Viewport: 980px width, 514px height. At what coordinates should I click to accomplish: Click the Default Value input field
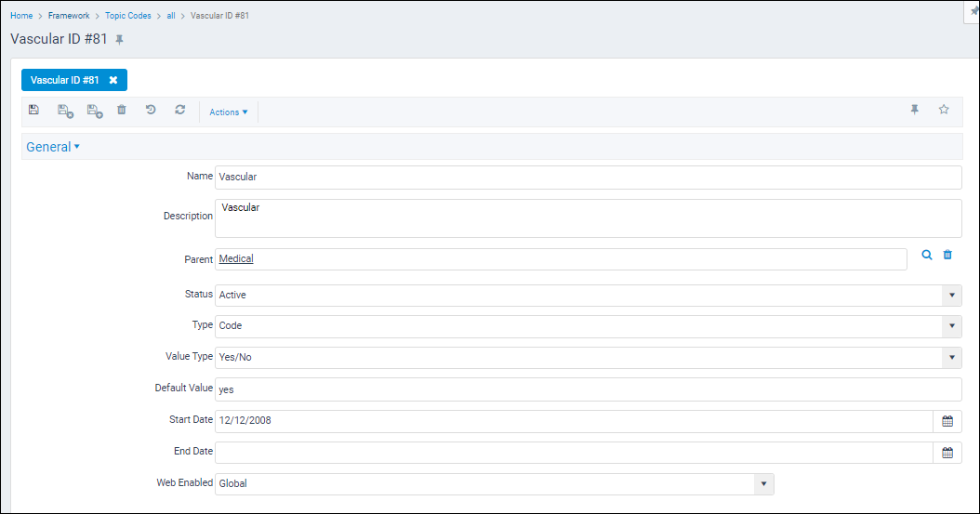(589, 389)
